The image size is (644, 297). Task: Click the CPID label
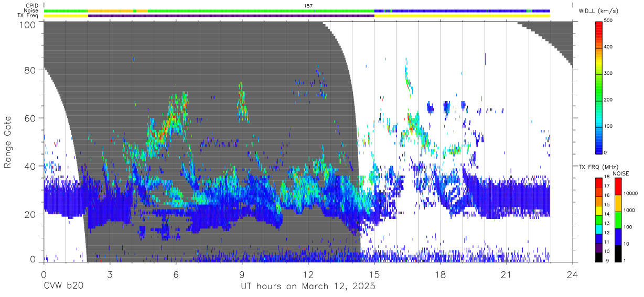click(32, 6)
